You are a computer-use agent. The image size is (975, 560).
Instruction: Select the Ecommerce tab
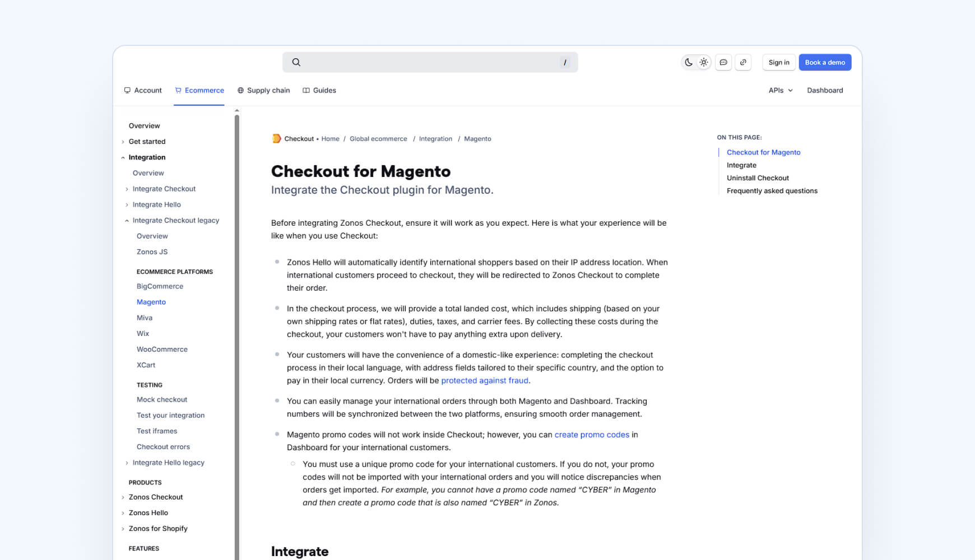pyautogui.click(x=199, y=90)
